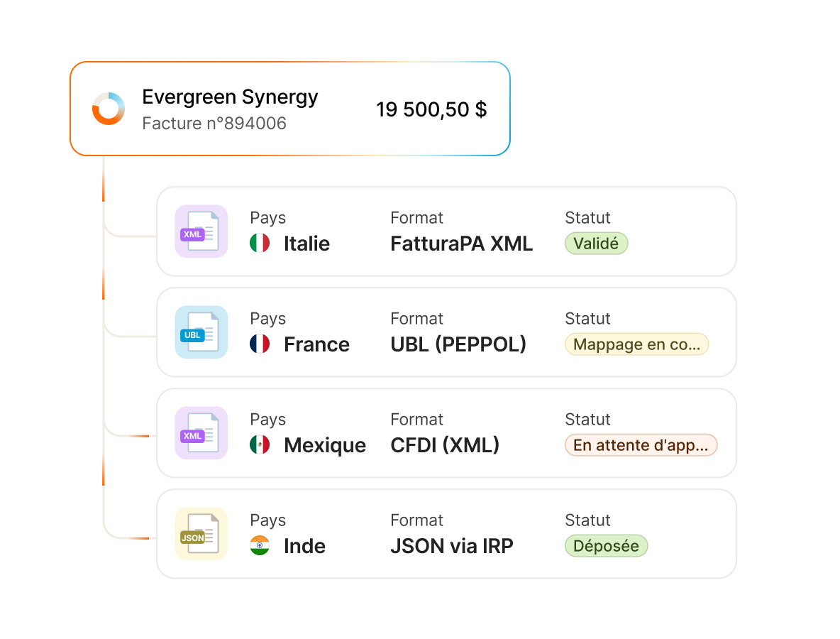This screenshot has width=840, height=639.
Task: Click the Statut label in Mexique row
Action: (x=587, y=419)
